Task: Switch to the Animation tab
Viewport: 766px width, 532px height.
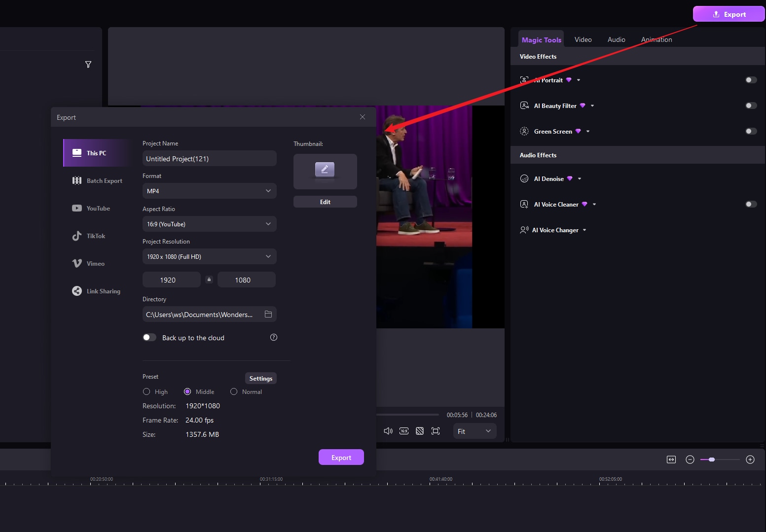Action: [x=657, y=39]
